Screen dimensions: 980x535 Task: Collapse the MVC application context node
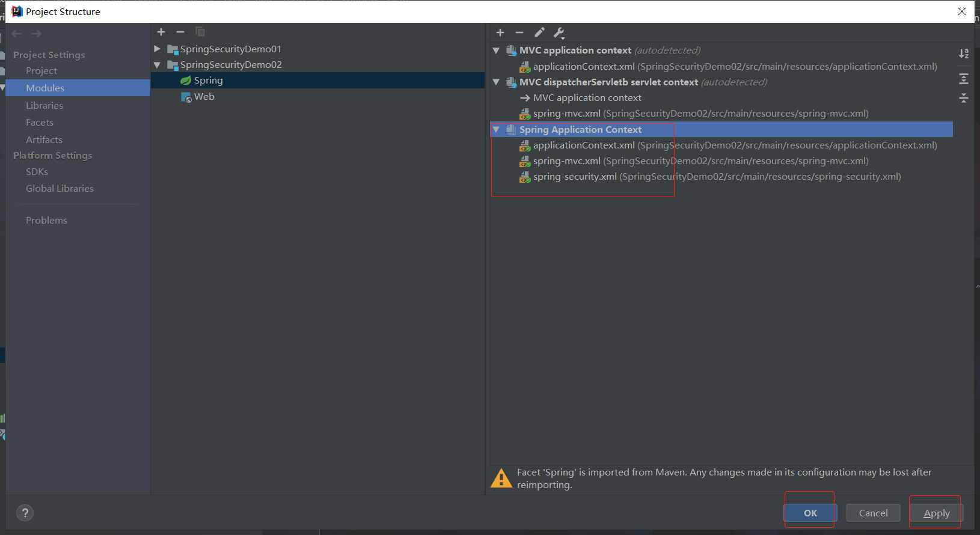click(x=496, y=50)
